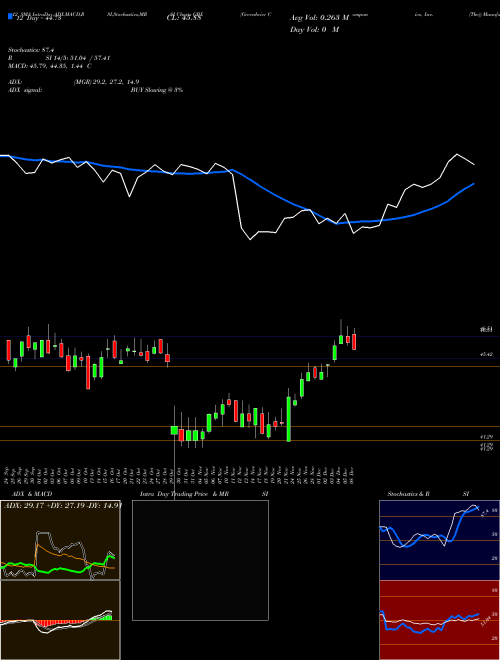Click the 'ADX & MACD' panel heading

[32, 494]
